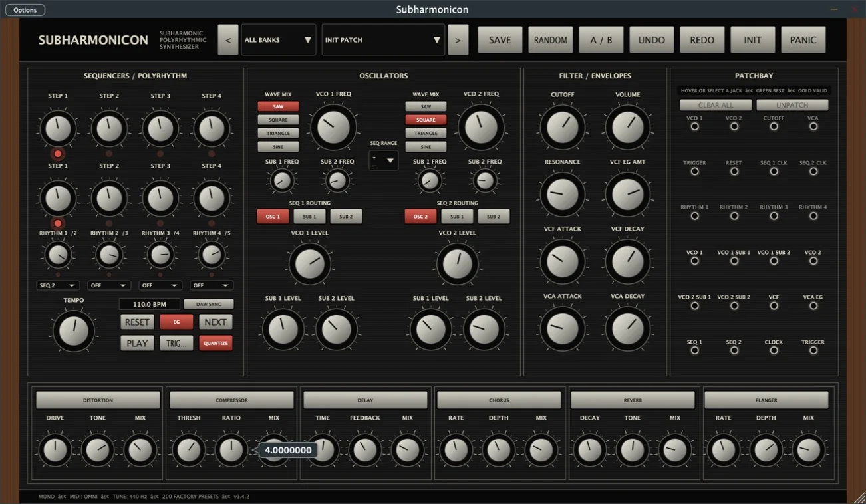Viewport: 866px width, 504px height.
Task: Toggle TRIANGLE waveform for VCO 1
Action: (278, 133)
